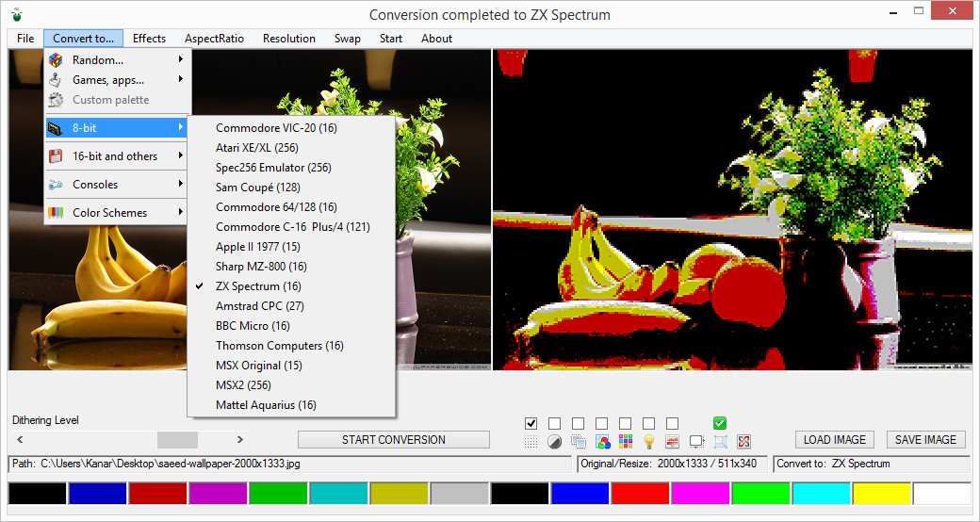Close the Convert to... menu
Screen dimensions: 980x522
pos(83,39)
